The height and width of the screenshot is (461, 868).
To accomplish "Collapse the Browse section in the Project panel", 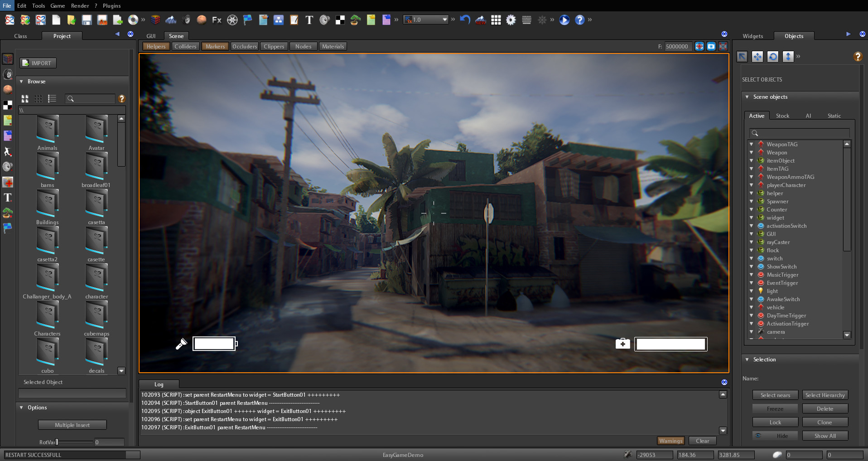I will pyautogui.click(x=21, y=81).
